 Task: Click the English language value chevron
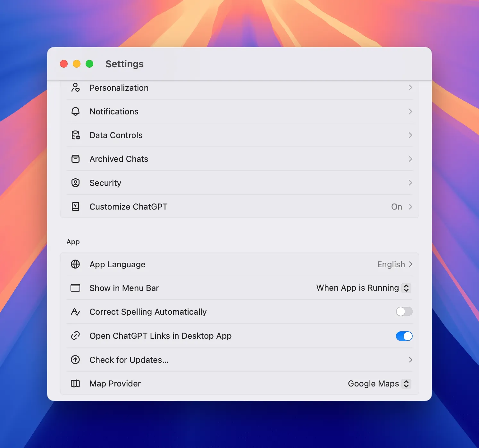coord(410,264)
